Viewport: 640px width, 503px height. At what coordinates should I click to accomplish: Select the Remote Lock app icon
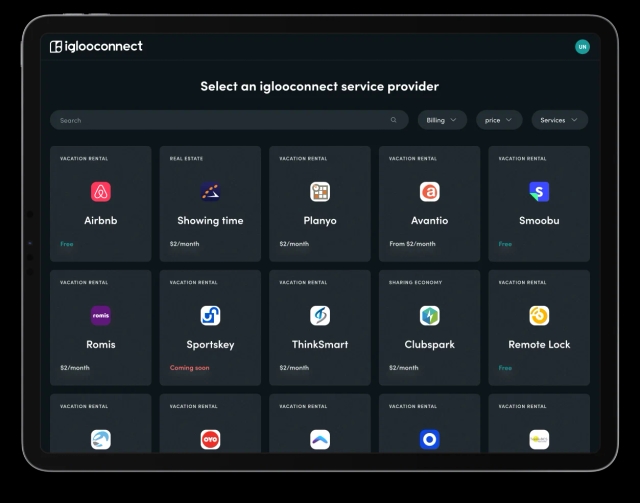pos(539,316)
